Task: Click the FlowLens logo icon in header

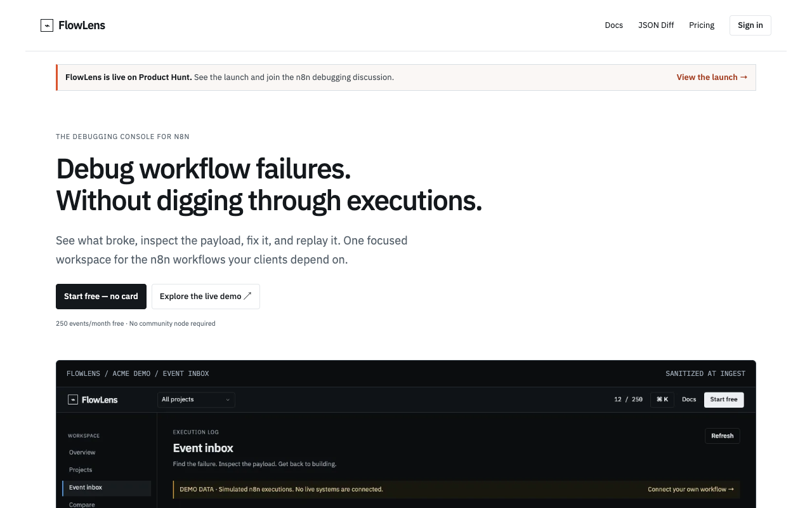Action: pyautogui.click(x=47, y=25)
